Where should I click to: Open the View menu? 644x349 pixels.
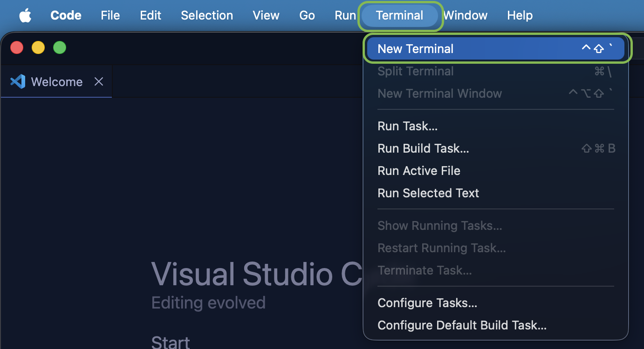tap(266, 15)
